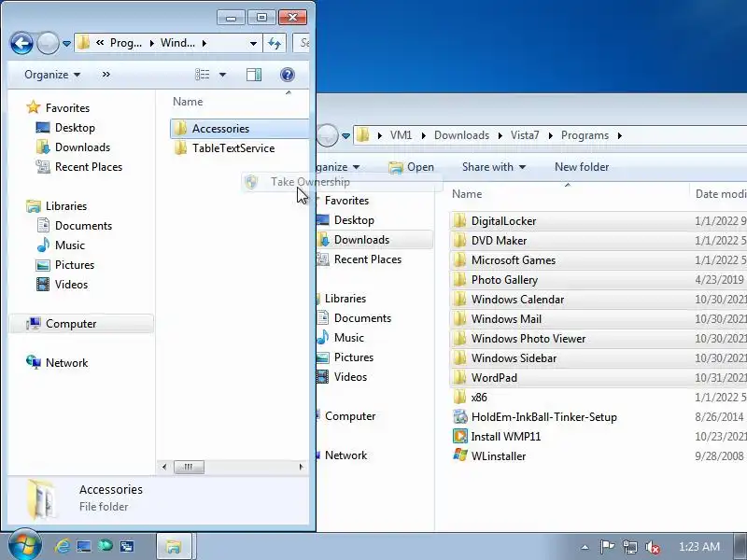Open the Organize menu in front window

coord(52,75)
